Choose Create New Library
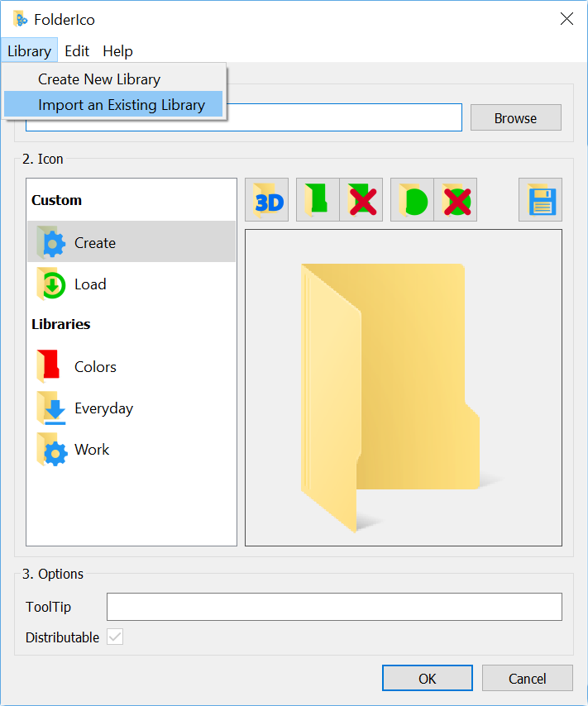This screenshot has width=588, height=706. tap(113, 79)
